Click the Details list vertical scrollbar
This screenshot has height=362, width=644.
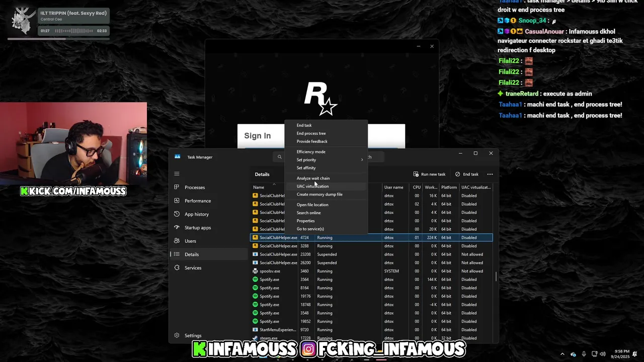pos(496,277)
